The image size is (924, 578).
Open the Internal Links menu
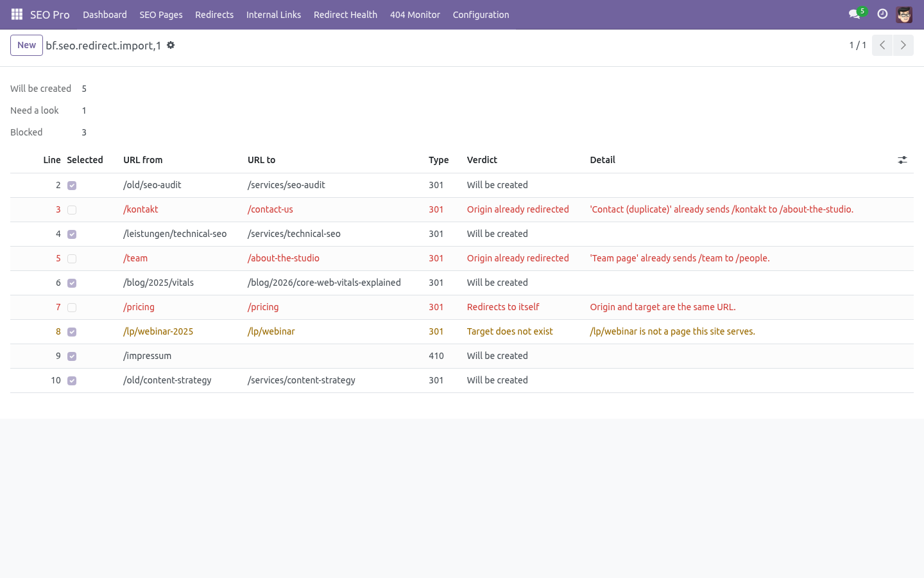pyautogui.click(x=273, y=14)
